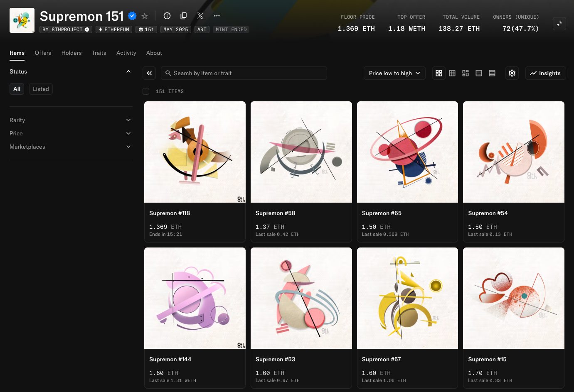The image size is (574, 392).
Task: Open the collection info icon
Action: pos(167,16)
